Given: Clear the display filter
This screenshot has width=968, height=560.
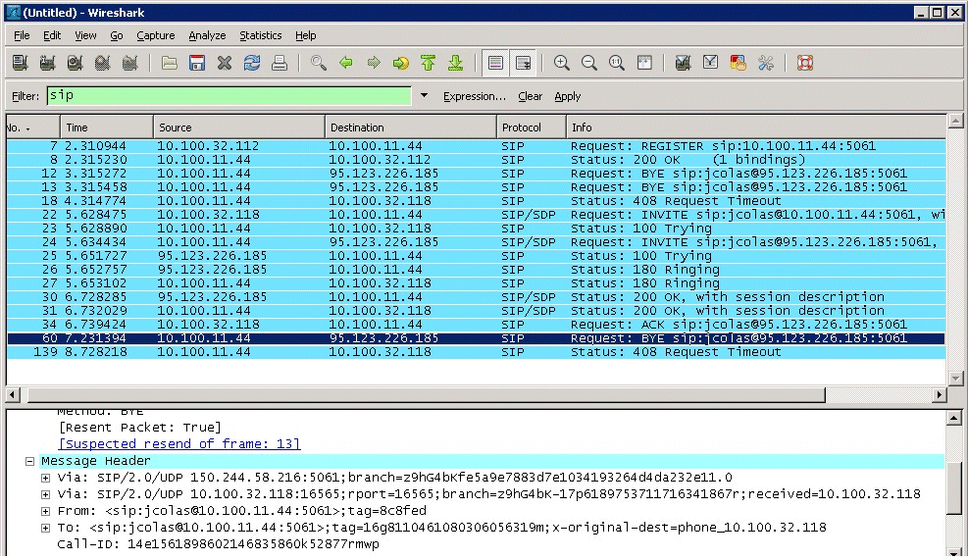Looking at the screenshot, I should click(530, 96).
